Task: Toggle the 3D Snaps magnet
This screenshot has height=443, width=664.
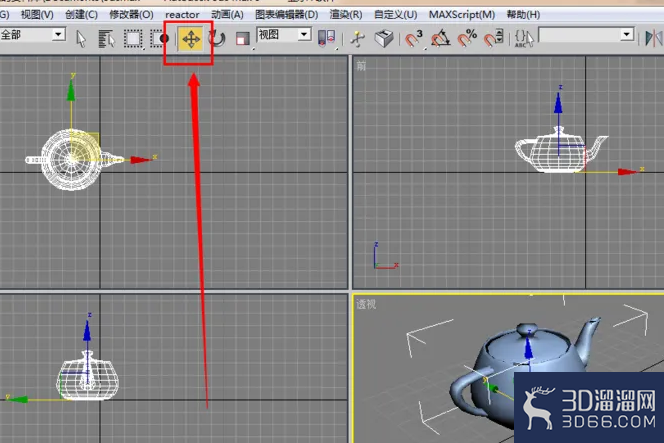Action: 414,39
